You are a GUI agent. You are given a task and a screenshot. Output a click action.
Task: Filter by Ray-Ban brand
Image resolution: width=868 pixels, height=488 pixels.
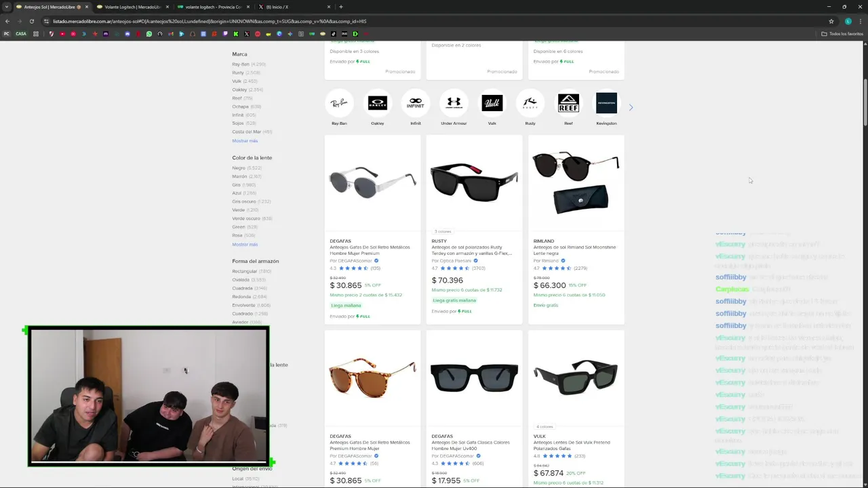248,64
